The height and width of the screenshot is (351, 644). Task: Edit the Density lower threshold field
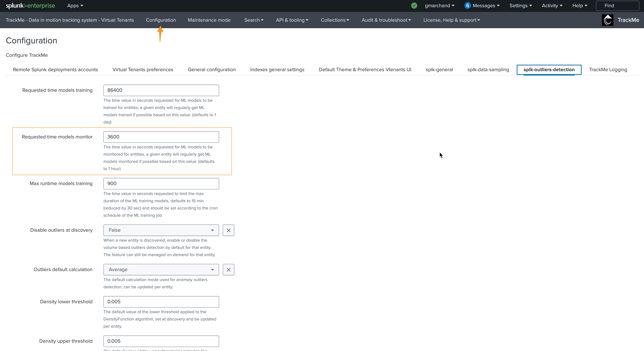[x=161, y=302]
